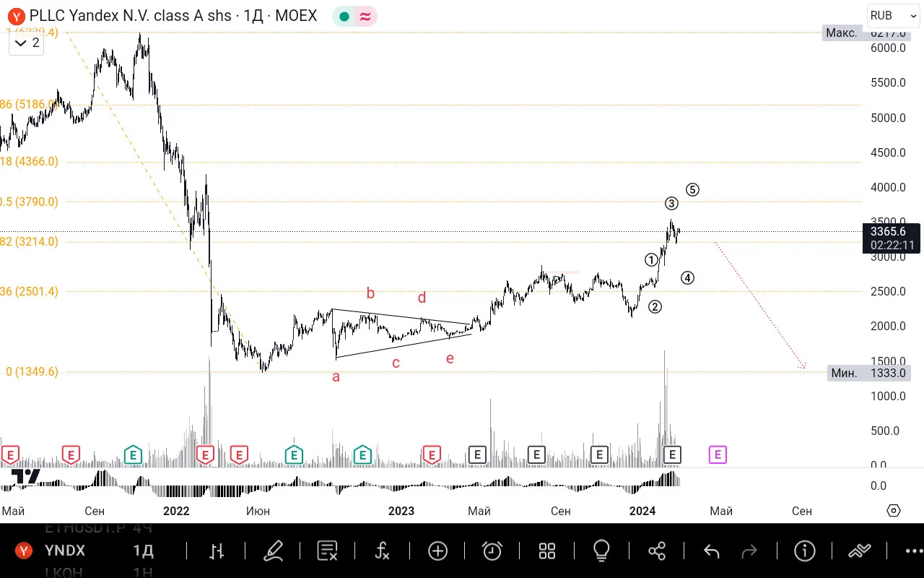Open the earnings E marker below the 2024 rally
The width and height of the screenshot is (924, 578).
[673, 454]
